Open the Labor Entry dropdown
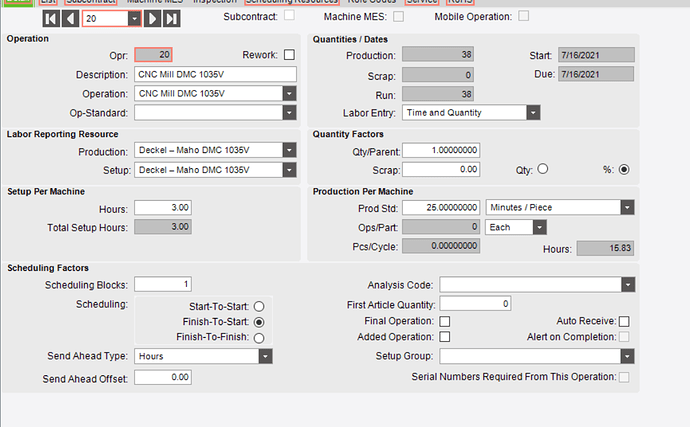 point(533,113)
